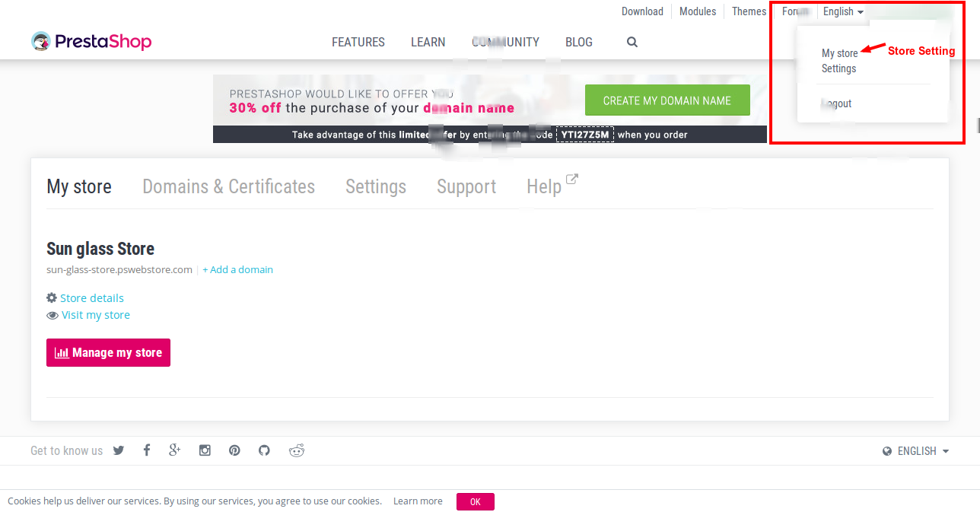Click the Sun glass Store heading

(x=100, y=249)
